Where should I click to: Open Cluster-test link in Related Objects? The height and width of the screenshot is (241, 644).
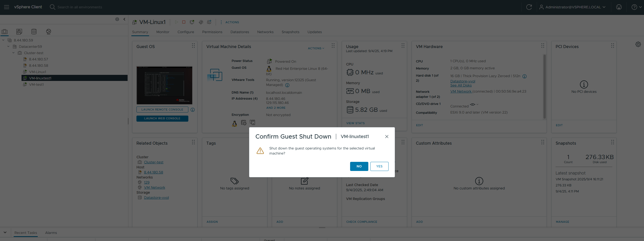tap(154, 162)
